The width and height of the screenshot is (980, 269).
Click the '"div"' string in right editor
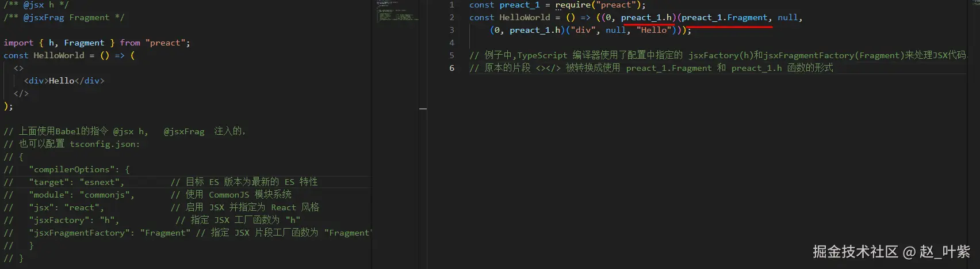[583, 30]
